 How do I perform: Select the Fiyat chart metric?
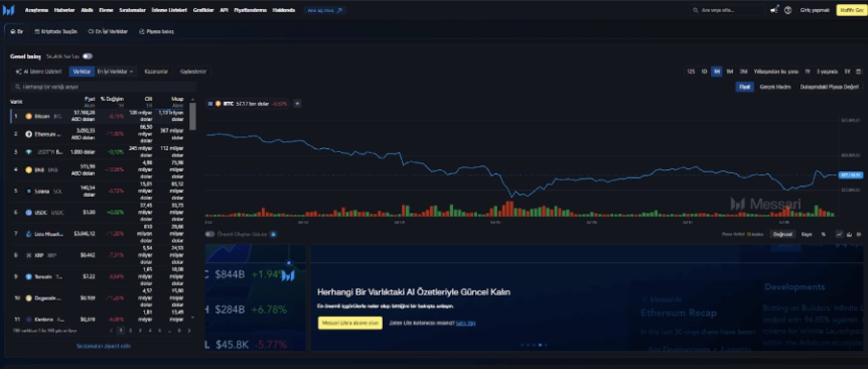coord(745,87)
